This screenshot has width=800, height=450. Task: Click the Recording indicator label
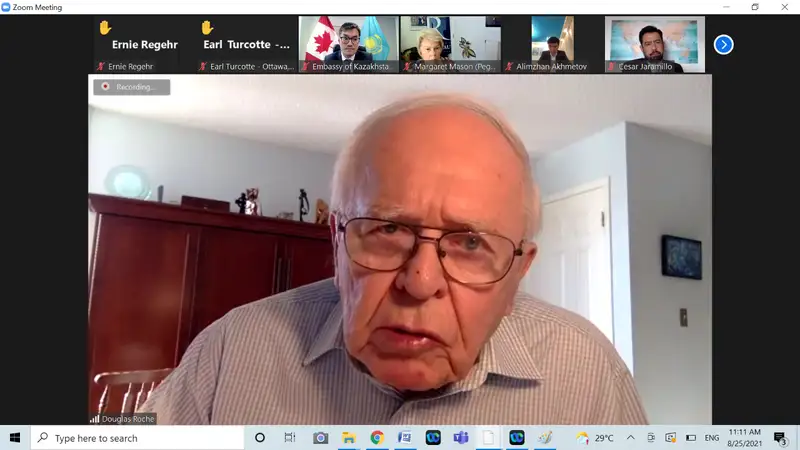[132, 87]
